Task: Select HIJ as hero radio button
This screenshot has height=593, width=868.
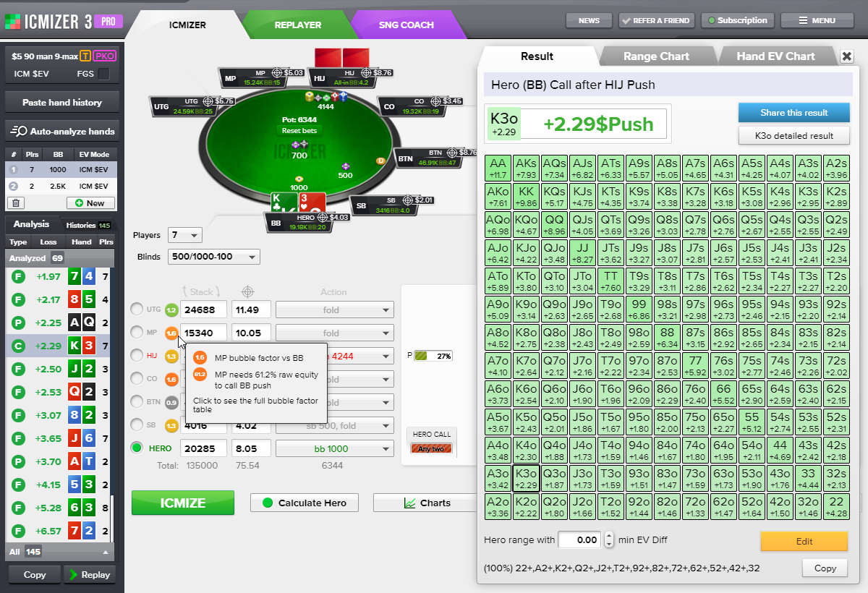Action: coord(137,356)
